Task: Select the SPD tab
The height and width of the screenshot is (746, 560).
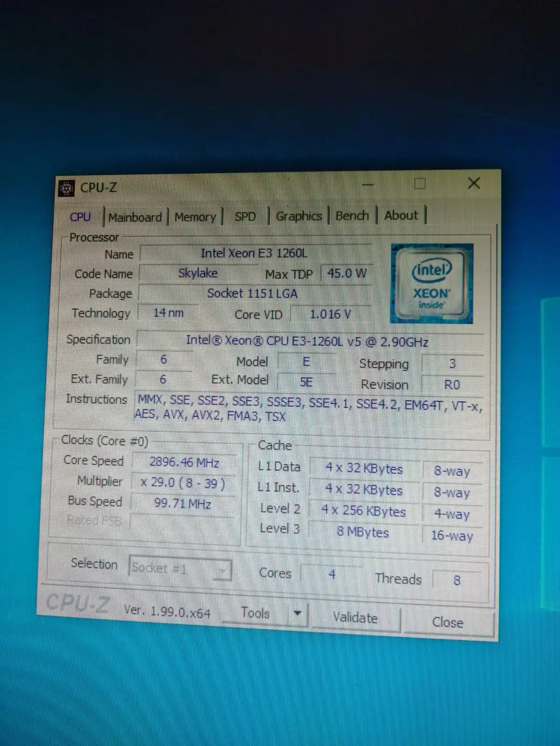Action: pyautogui.click(x=245, y=216)
